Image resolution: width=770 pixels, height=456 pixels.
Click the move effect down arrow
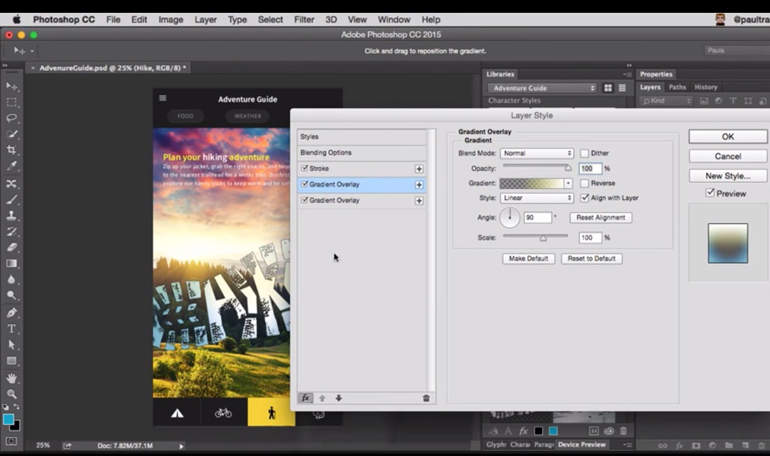[339, 398]
